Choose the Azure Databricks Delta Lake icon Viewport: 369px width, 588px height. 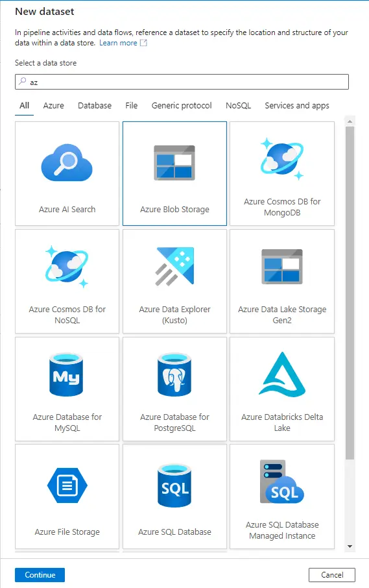coord(281,374)
